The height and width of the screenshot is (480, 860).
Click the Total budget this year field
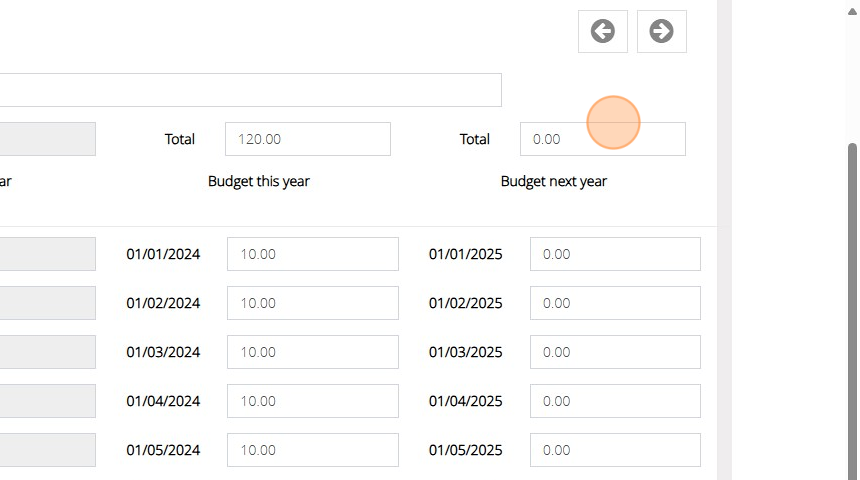[307, 139]
